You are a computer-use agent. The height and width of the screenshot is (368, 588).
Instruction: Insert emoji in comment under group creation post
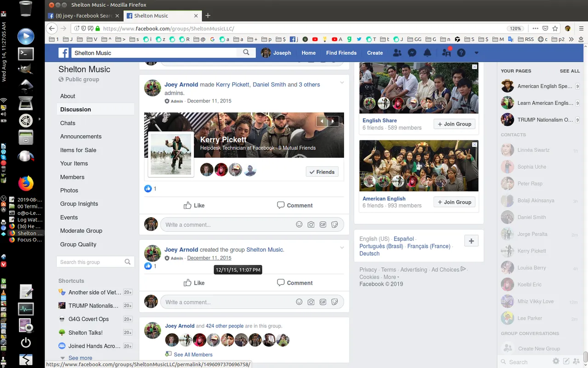(299, 302)
